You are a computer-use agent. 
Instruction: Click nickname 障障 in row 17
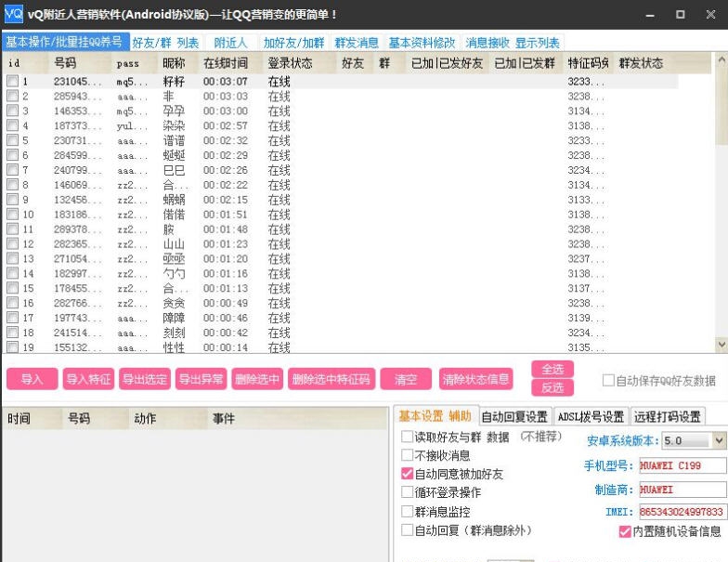pos(175,318)
